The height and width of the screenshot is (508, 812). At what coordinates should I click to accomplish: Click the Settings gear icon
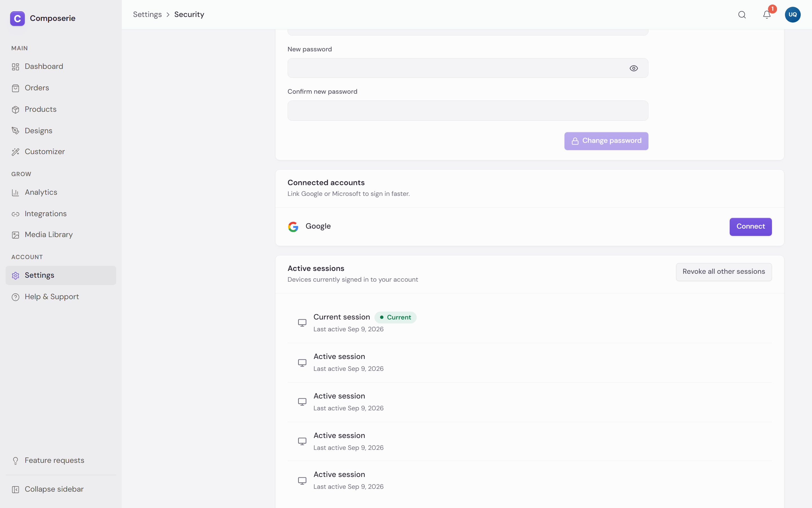tap(16, 275)
